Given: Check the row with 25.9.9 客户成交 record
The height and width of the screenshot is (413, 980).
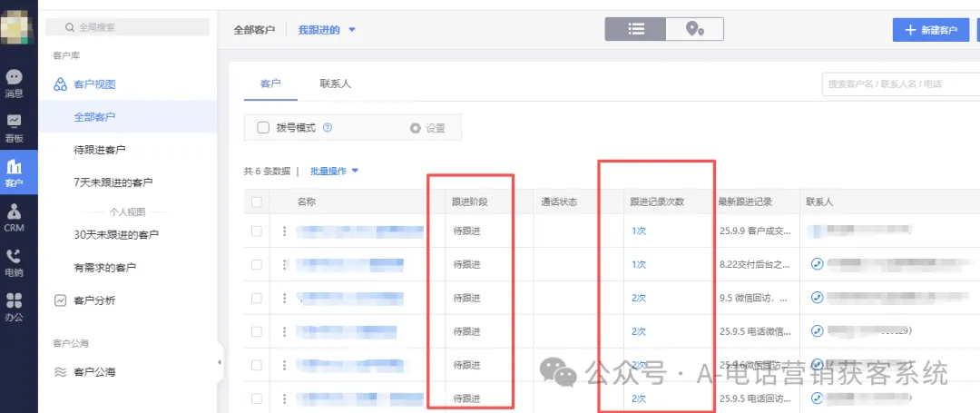Looking at the screenshot, I should [256, 231].
